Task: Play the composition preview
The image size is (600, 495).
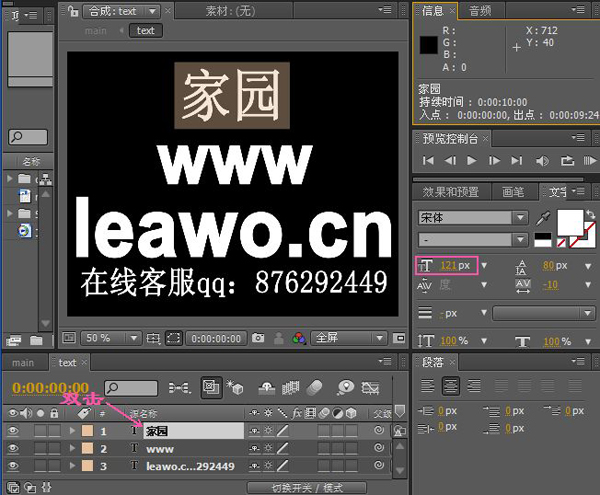Action: point(472,161)
